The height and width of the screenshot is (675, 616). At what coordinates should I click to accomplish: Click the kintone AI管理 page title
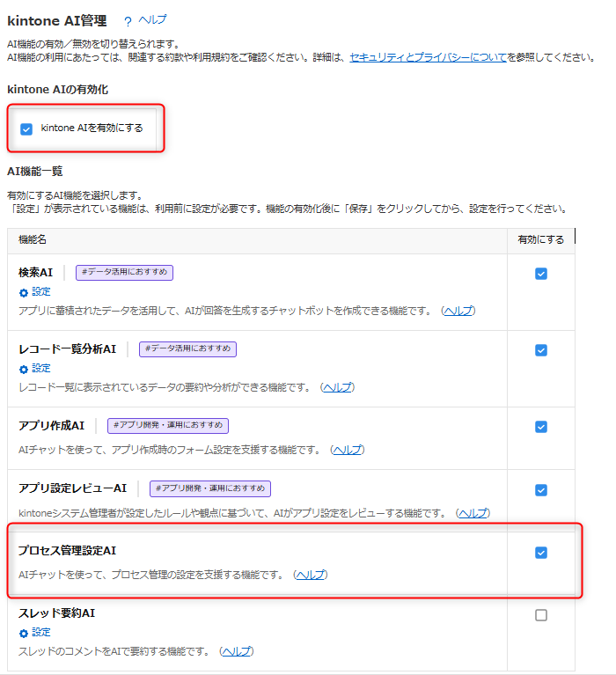(57, 20)
